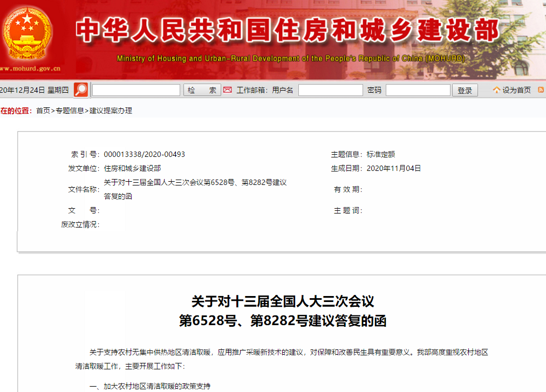The image size is (546, 392).
Task: Open 建议提案办理 breadcrumb link
Action: [111, 111]
